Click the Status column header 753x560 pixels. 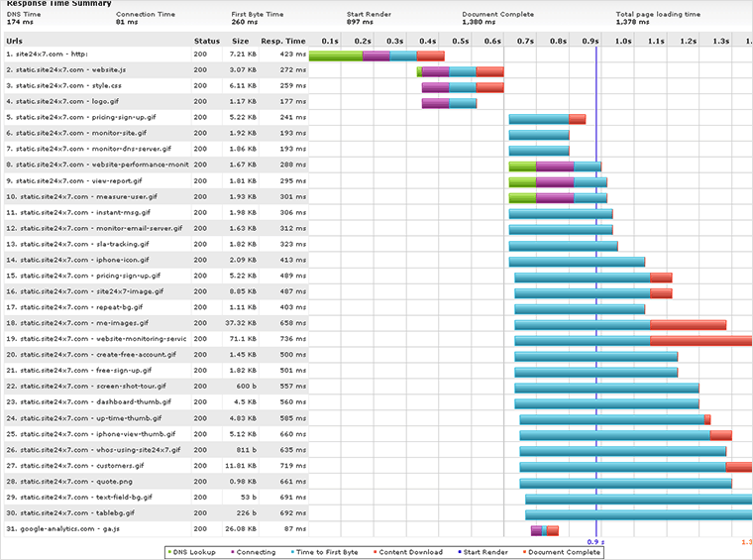click(x=206, y=41)
